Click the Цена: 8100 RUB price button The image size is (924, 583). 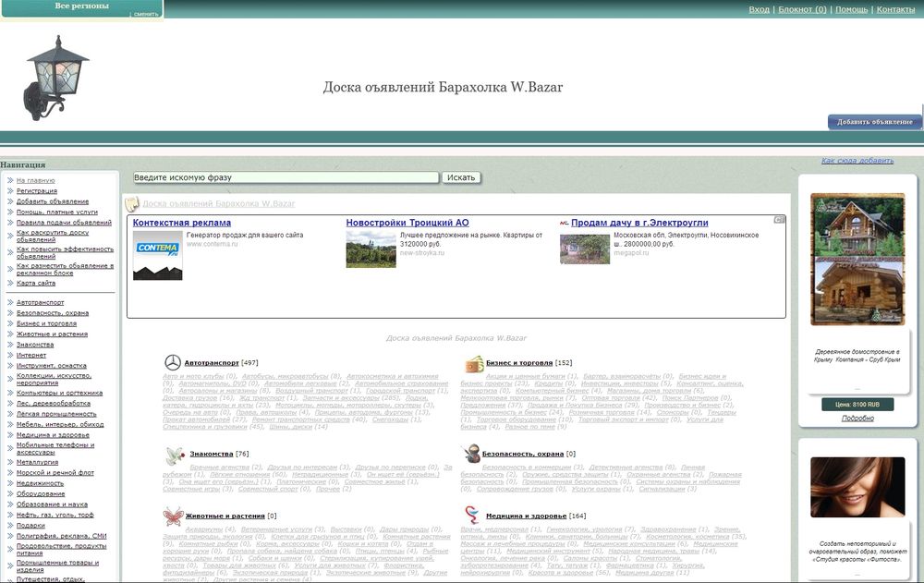pyautogui.click(x=857, y=405)
